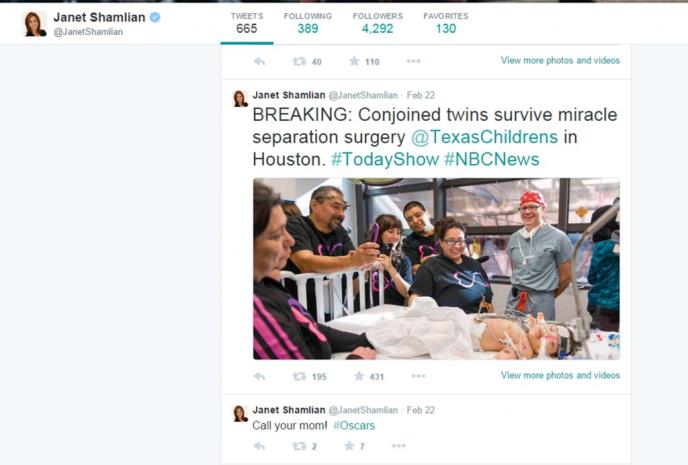Open the Tweets 665 tab
This screenshot has width=688, height=465.
[x=247, y=23]
